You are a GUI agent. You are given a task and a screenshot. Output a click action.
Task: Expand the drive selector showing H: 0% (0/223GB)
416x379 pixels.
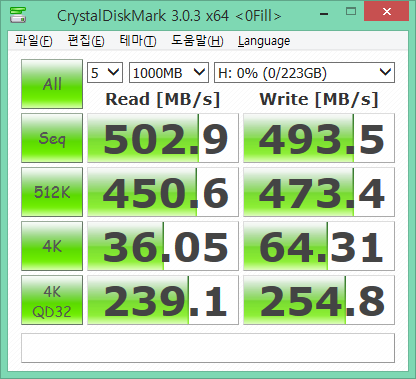point(304,72)
